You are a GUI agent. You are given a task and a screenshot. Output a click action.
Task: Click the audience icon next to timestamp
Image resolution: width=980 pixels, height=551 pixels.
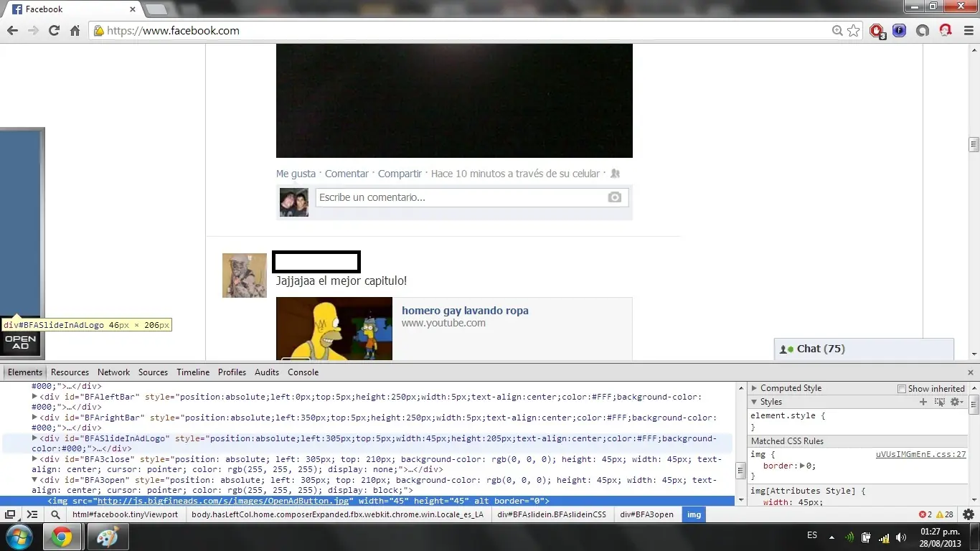pyautogui.click(x=615, y=174)
